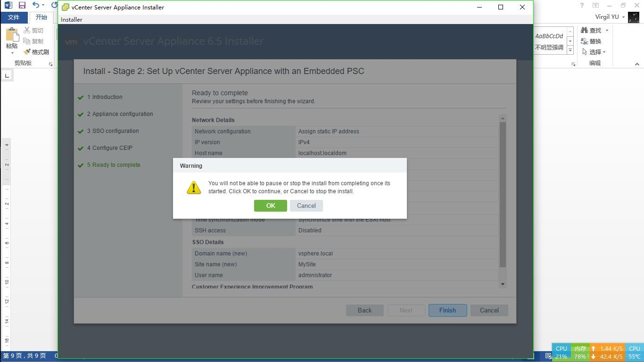Select step 2 Appliance configuration

pyautogui.click(x=120, y=114)
